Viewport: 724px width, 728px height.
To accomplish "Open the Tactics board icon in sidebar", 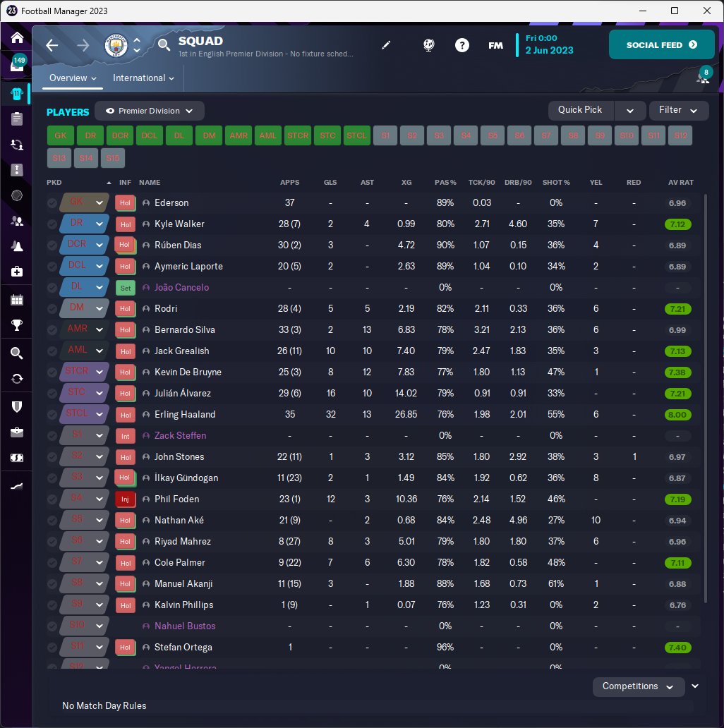I will pos(17,170).
